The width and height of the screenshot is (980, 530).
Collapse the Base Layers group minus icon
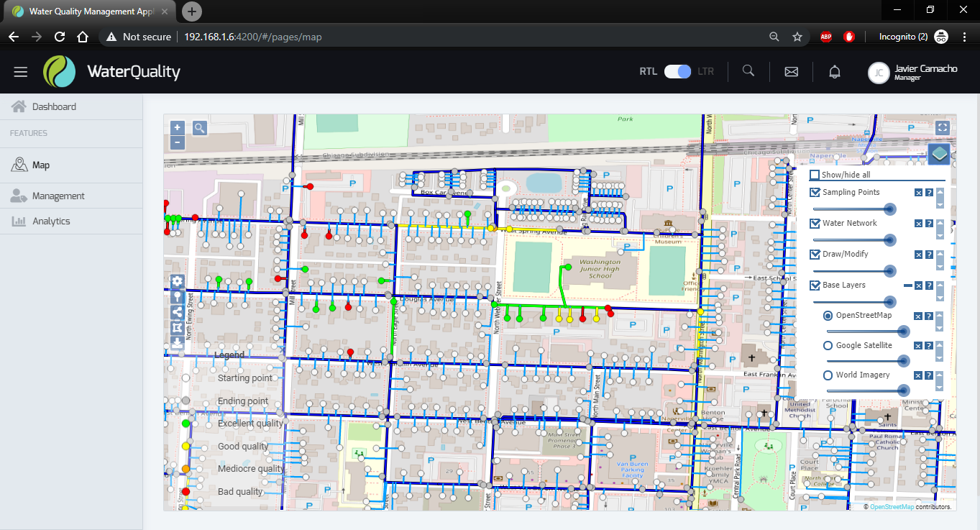pos(908,285)
